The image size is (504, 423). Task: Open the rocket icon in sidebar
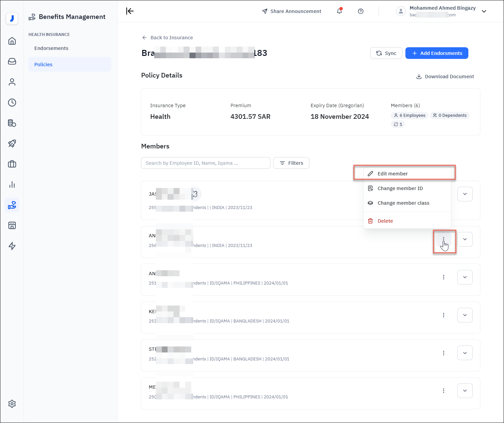(x=12, y=143)
